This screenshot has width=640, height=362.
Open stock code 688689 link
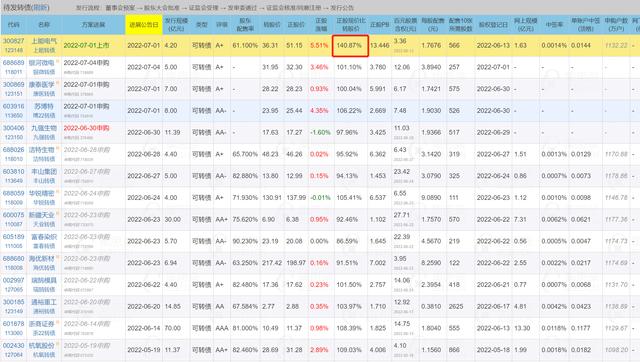13,62
